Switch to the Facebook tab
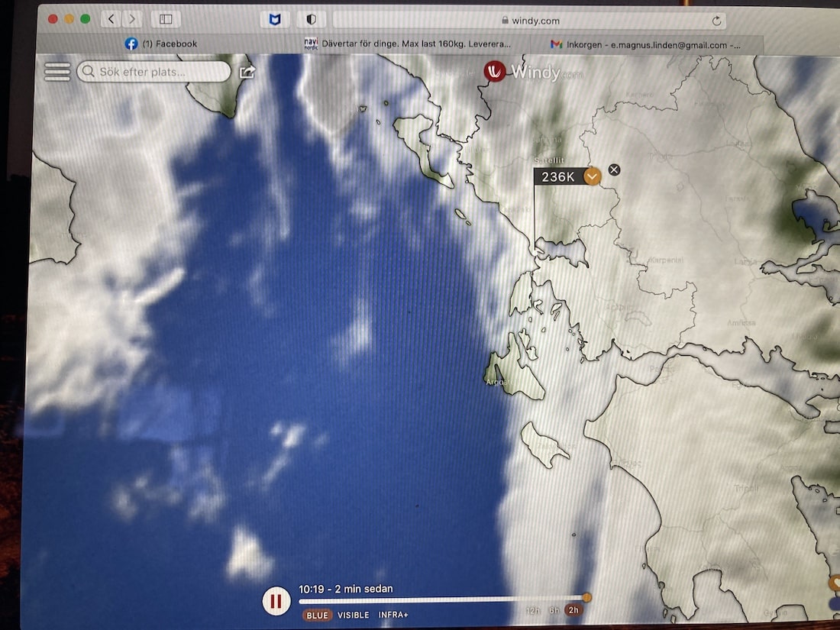 point(161,44)
